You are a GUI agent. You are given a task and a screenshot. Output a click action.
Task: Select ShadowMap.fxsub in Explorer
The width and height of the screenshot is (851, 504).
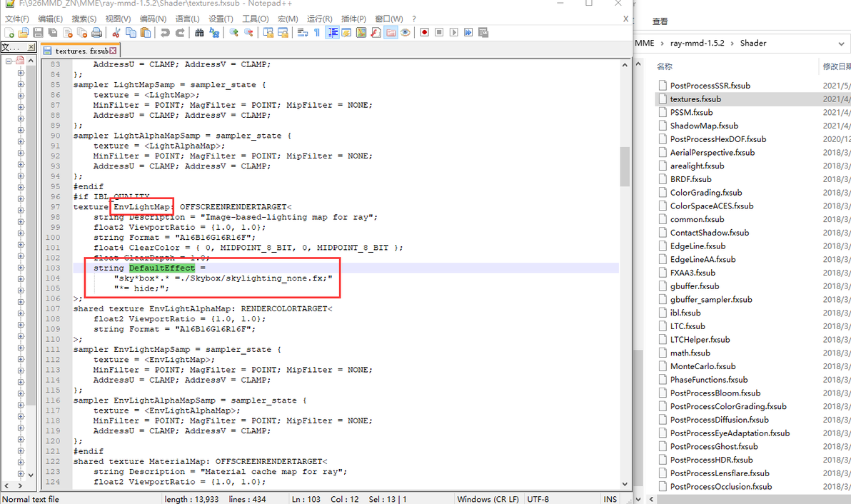pos(704,126)
